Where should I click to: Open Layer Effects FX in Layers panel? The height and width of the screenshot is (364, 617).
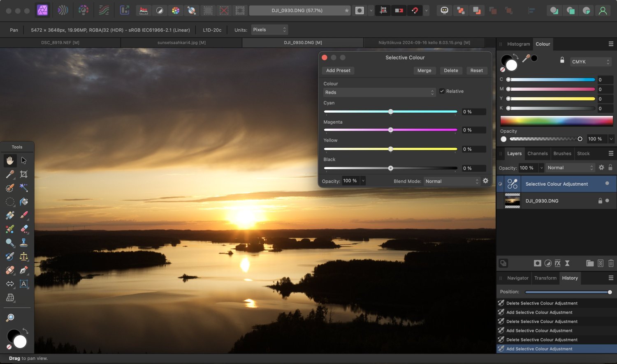coord(558,263)
